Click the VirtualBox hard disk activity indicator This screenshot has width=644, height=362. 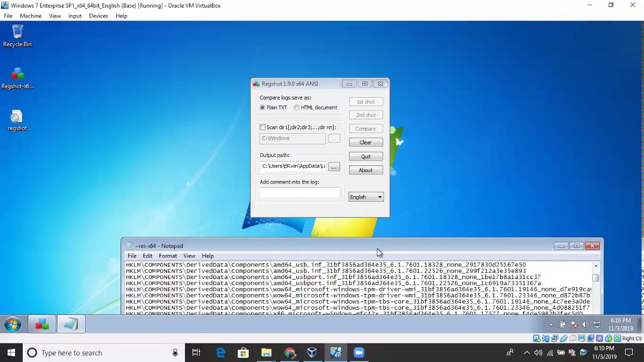point(536,338)
